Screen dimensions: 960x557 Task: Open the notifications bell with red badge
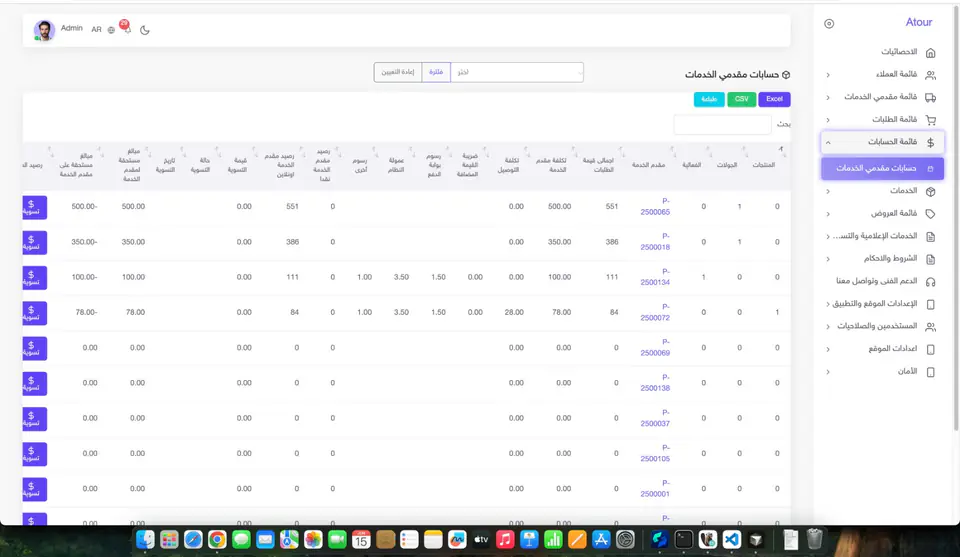(126, 28)
